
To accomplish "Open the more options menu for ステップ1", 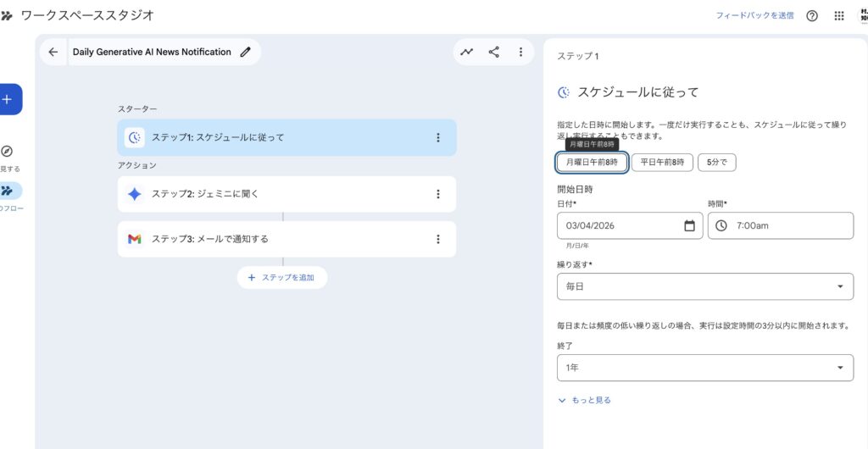I will tap(438, 137).
